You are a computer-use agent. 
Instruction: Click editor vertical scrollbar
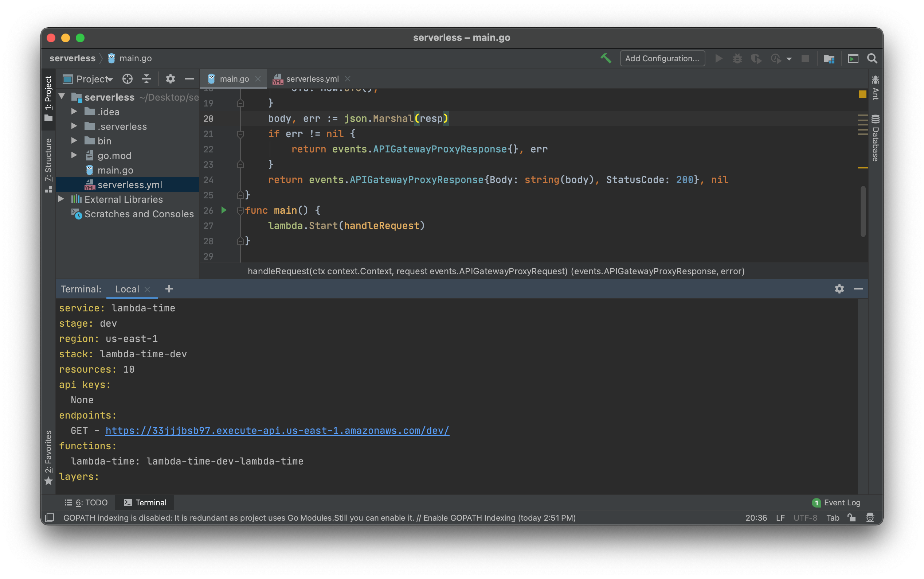click(x=863, y=211)
